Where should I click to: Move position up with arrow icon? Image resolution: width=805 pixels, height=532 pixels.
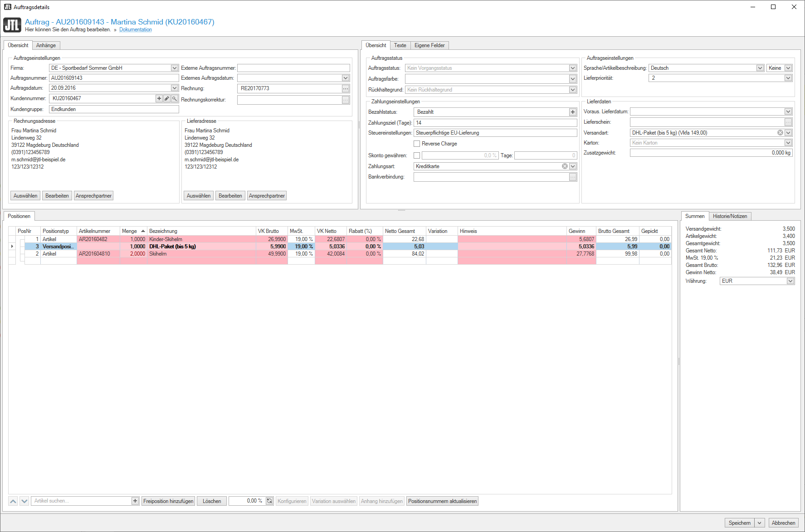point(13,501)
